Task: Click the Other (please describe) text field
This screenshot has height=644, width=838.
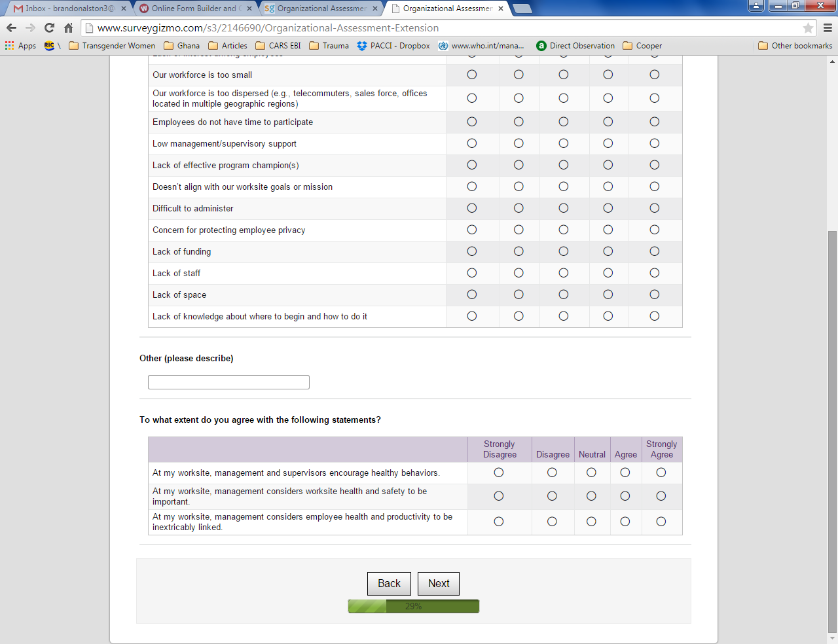Action: (x=228, y=382)
